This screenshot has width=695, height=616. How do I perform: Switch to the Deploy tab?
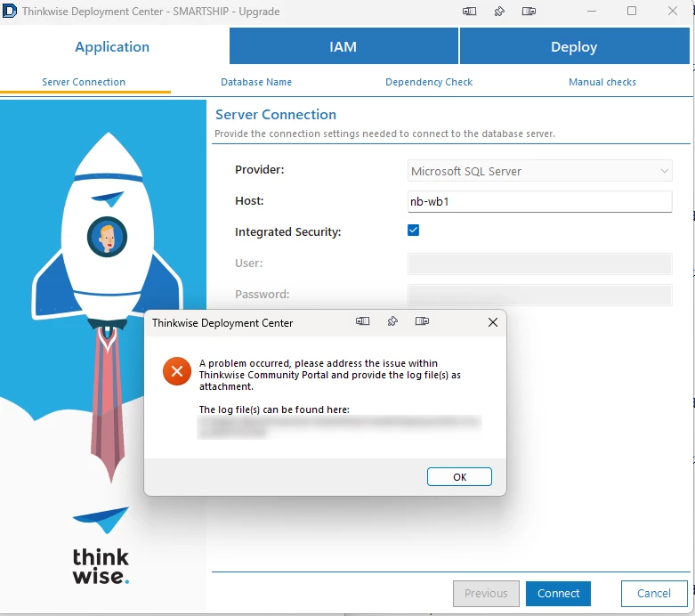click(x=575, y=46)
